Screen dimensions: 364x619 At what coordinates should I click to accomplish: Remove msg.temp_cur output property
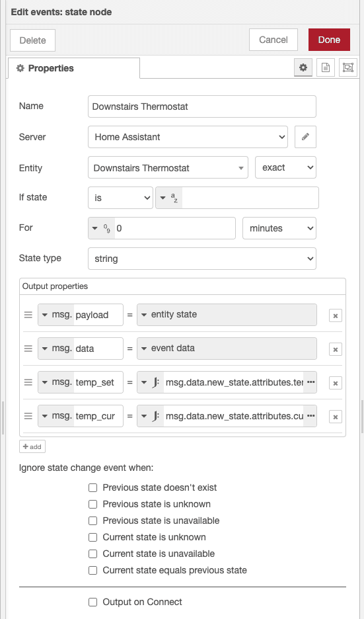coord(335,417)
